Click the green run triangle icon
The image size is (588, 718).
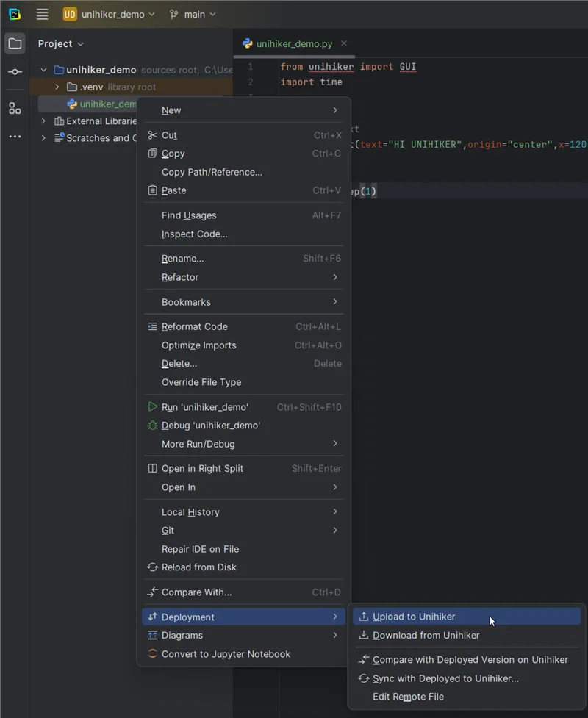[152, 406]
